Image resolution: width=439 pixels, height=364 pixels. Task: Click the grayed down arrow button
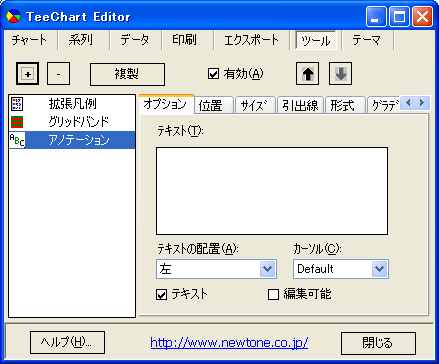340,74
